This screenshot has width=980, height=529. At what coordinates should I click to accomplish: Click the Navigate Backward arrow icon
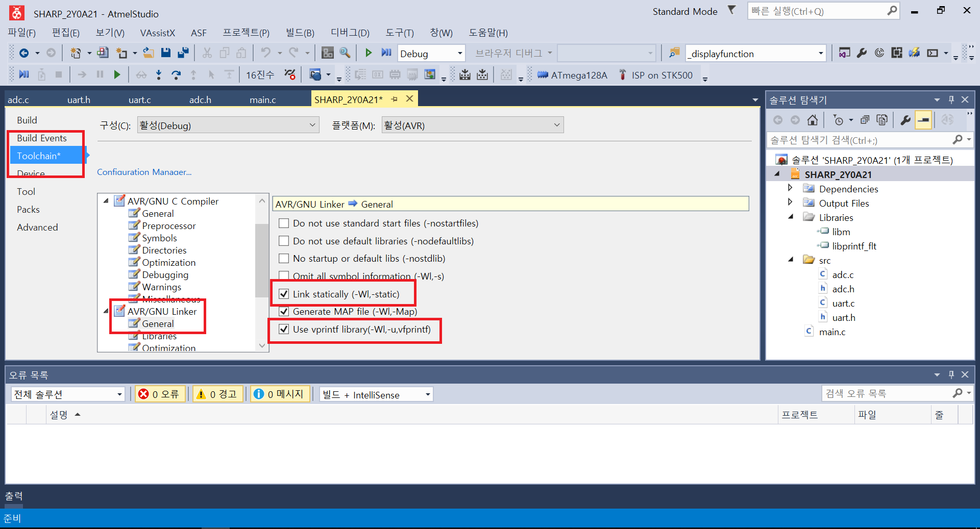pos(23,53)
